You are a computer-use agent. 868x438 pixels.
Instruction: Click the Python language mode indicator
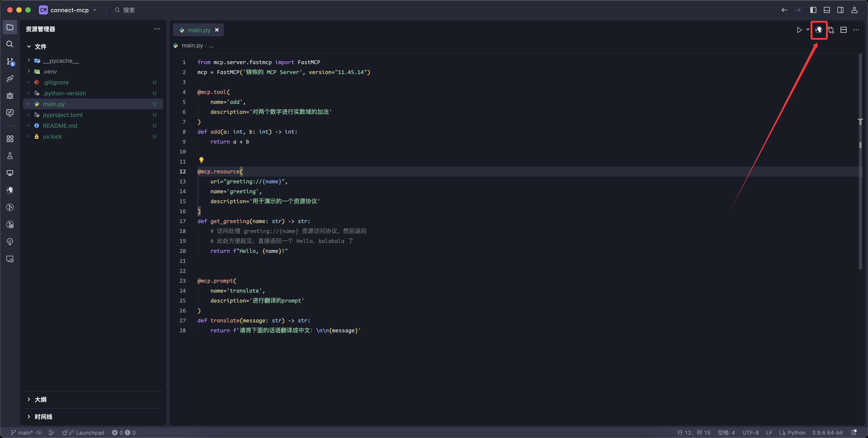click(796, 433)
